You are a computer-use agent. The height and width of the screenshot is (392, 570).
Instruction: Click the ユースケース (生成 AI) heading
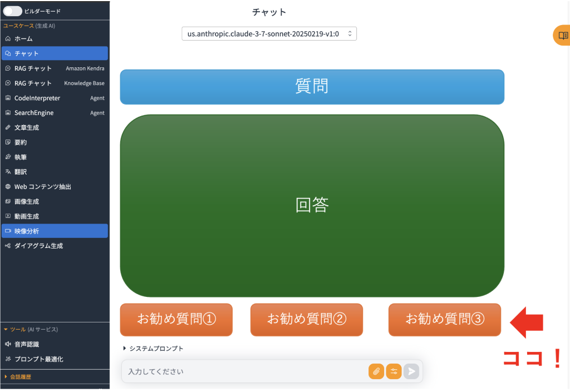29,26
